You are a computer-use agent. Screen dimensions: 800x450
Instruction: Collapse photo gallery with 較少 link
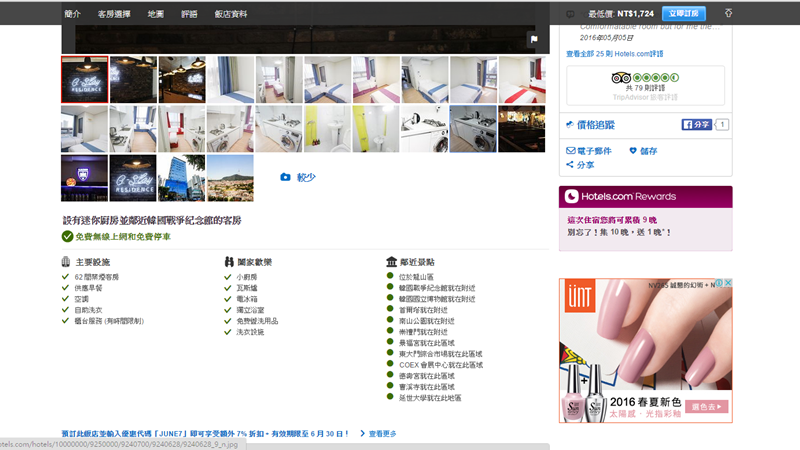pyautogui.click(x=306, y=177)
